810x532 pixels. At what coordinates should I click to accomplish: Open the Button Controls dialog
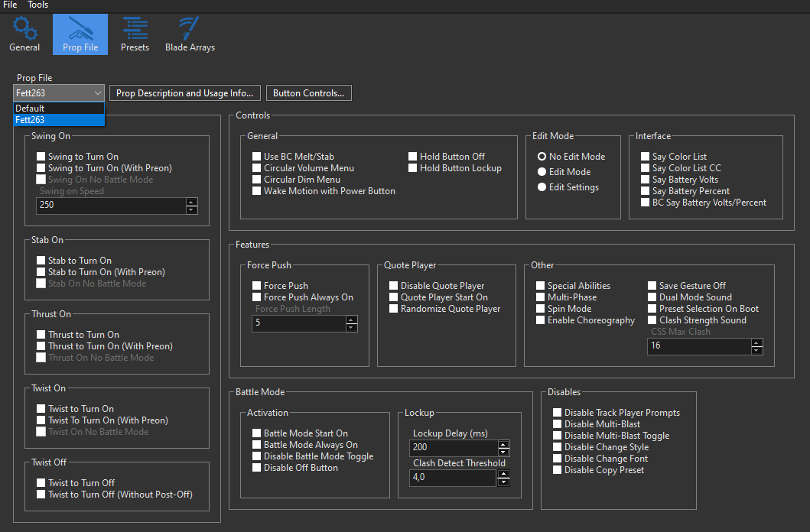(x=308, y=93)
